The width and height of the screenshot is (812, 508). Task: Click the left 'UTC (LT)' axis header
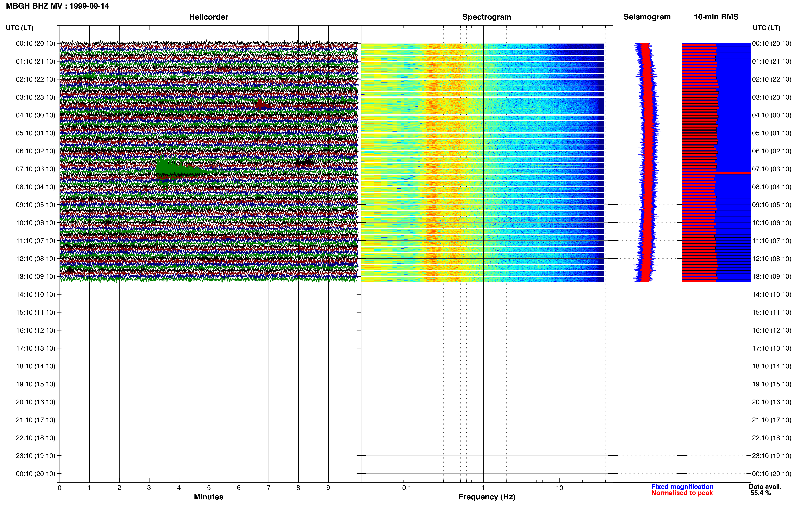[x=19, y=28]
